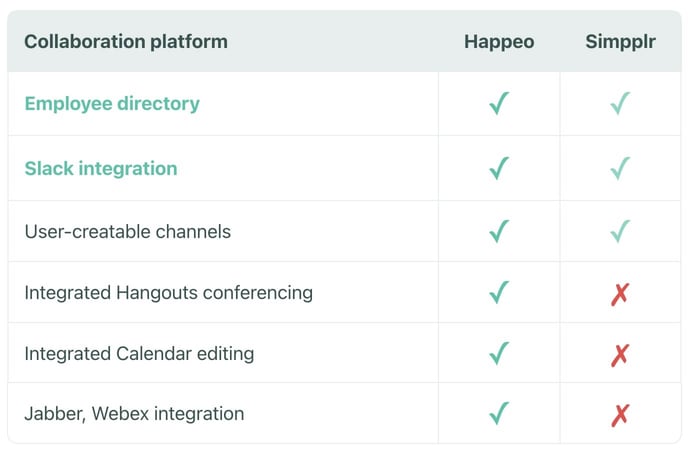Click Happeo checkmark for Employee directory

[499, 104]
